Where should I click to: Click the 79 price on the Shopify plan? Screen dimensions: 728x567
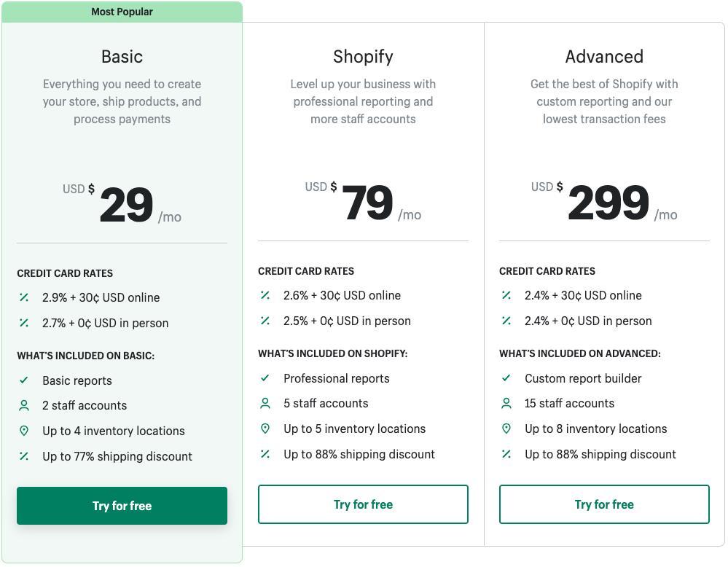369,202
